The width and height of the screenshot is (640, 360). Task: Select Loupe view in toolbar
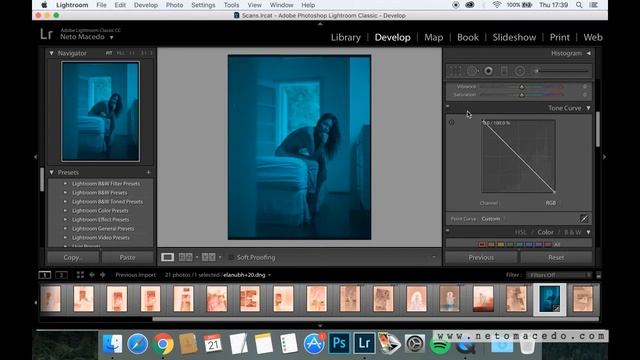pyautogui.click(x=167, y=257)
